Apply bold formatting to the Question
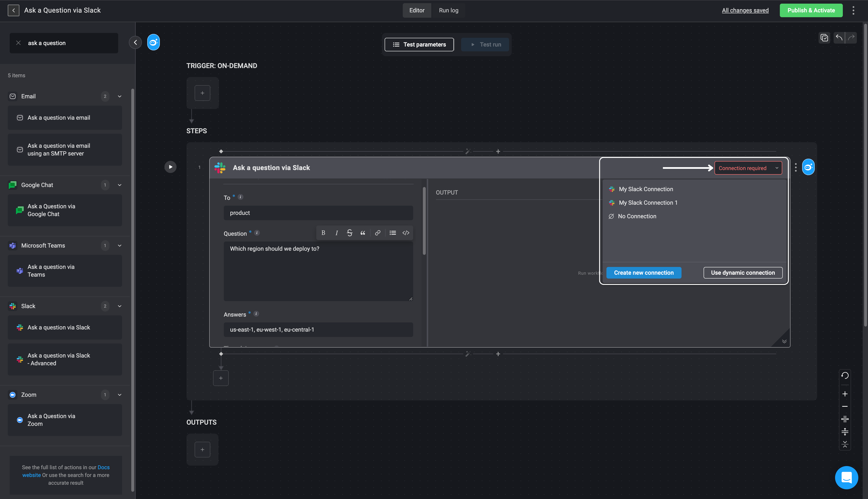This screenshot has height=499, width=868. pyautogui.click(x=323, y=233)
